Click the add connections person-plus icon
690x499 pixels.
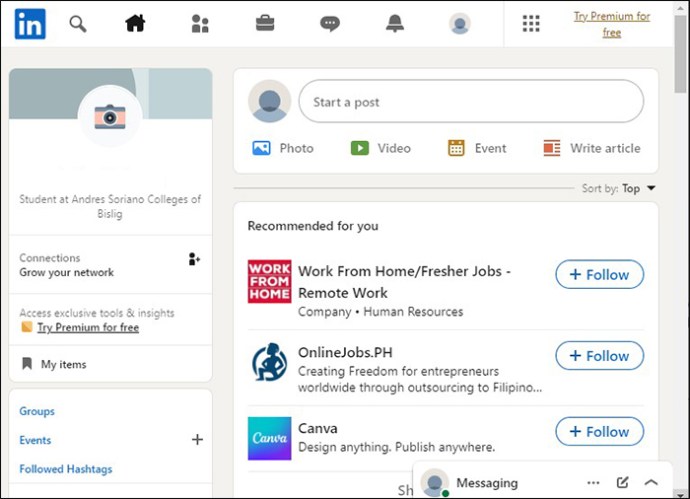coord(194,259)
